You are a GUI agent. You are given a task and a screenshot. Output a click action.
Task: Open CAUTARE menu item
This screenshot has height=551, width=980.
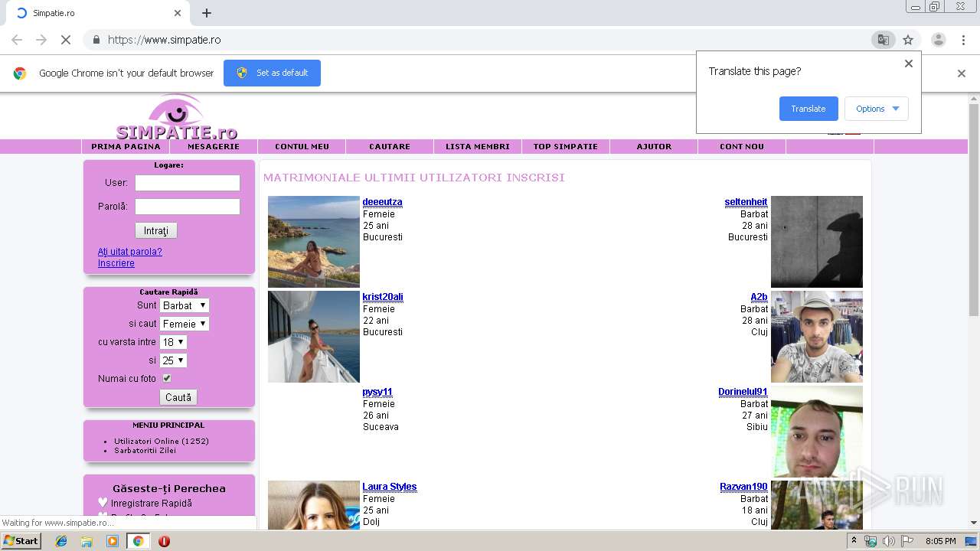(x=390, y=146)
